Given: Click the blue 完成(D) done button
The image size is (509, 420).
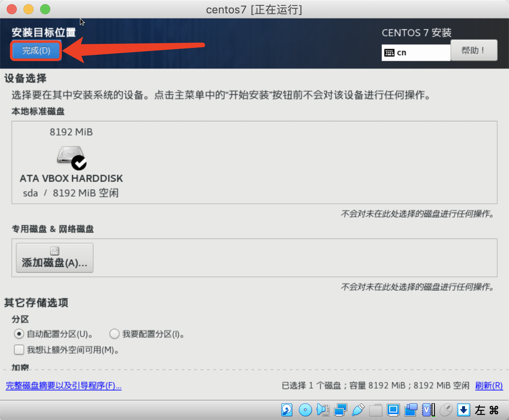Looking at the screenshot, I should (x=36, y=51).
